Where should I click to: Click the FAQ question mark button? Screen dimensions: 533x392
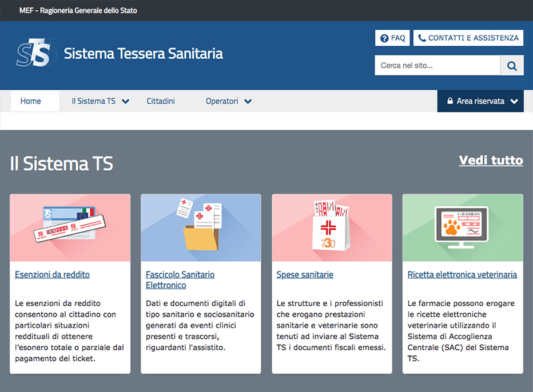click(392, 38)
